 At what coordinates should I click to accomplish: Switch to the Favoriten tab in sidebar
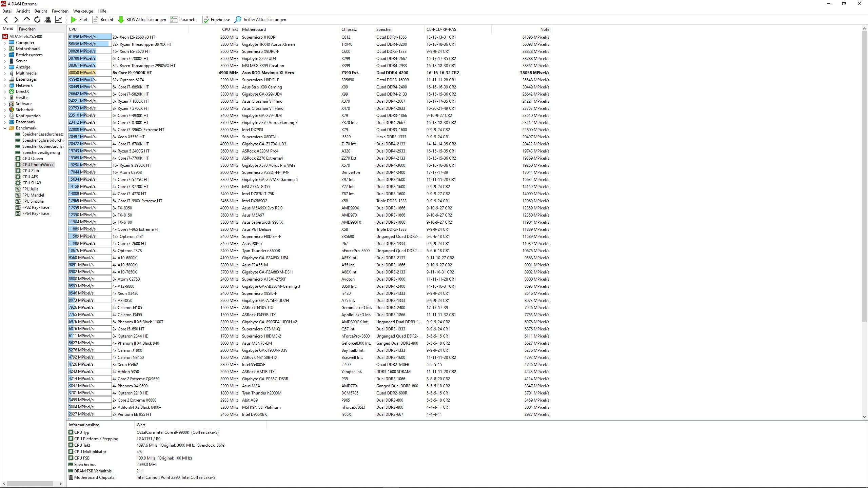(x=27, y=29)
